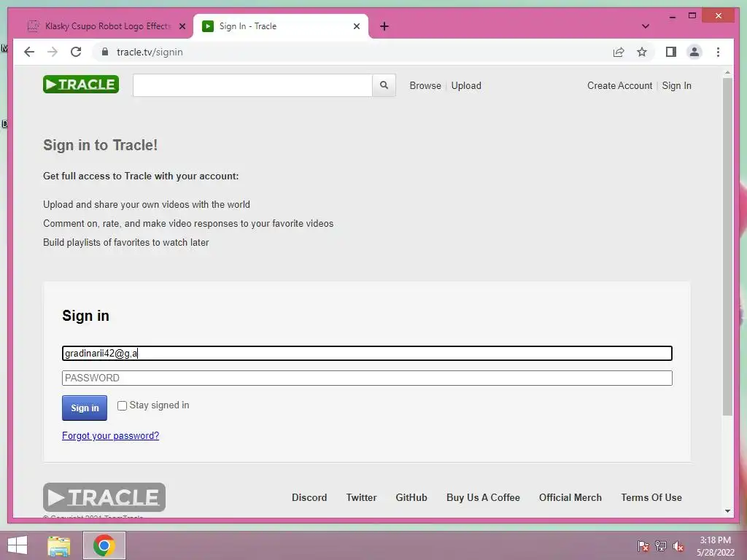Open the GitHub footer link

click(x=411, y=497)
